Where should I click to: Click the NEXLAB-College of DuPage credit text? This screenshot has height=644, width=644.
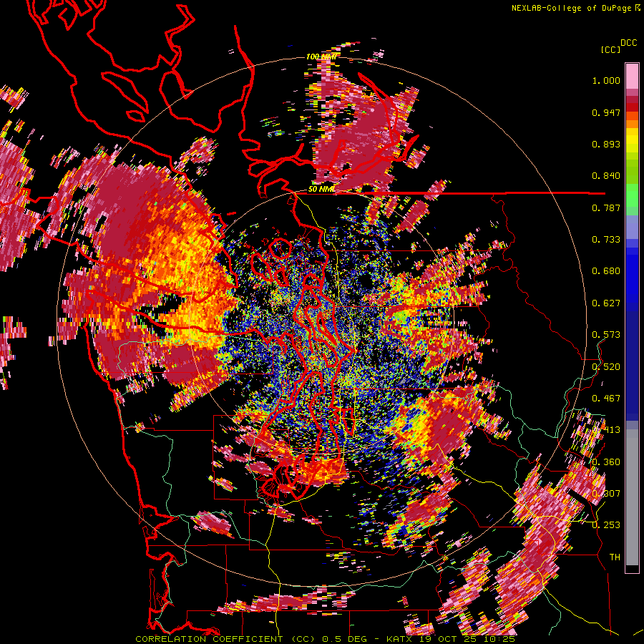coord(571,8)
